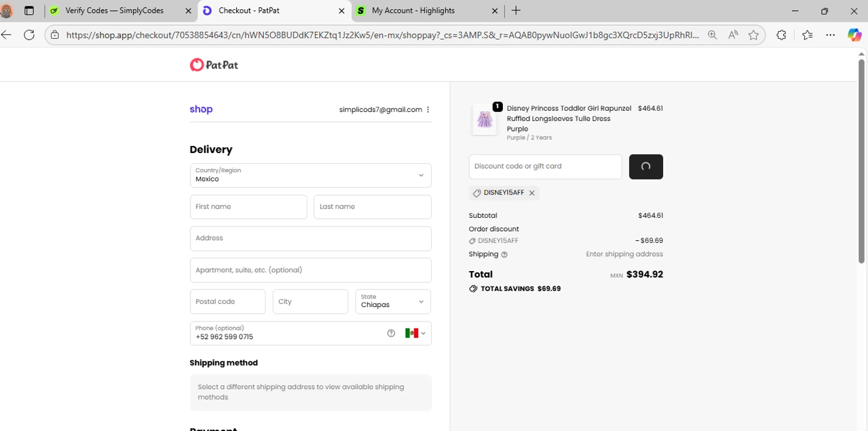Close the My Account - Highlights tab
Screen dimensions: 868x431
point(494,10)
